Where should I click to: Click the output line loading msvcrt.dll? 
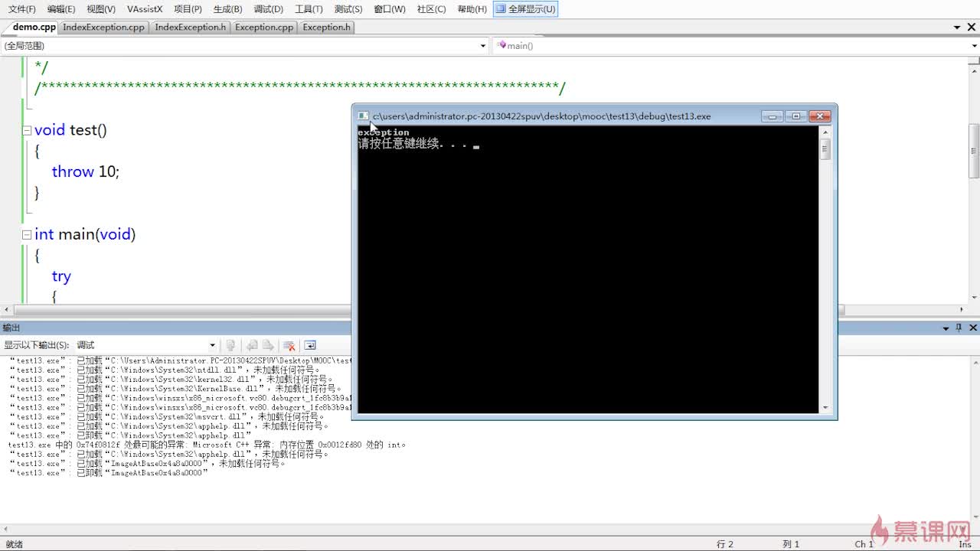point(167,417)
